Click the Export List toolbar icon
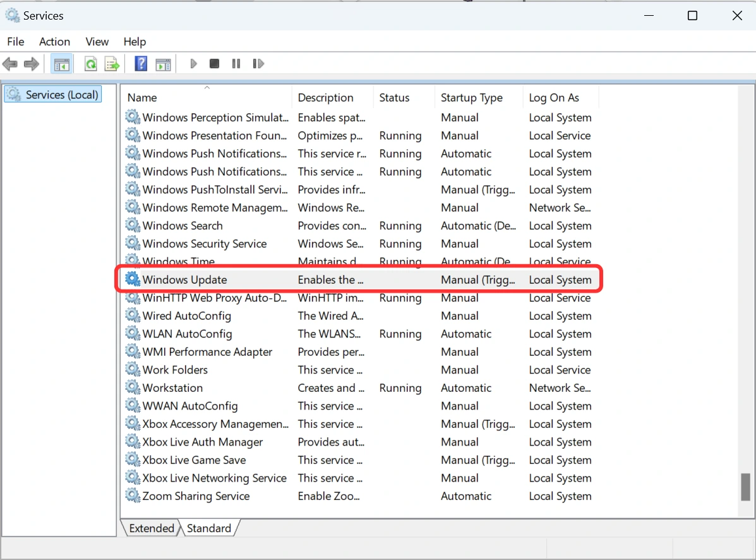The width and height of the screenshot is (756, 560). point(112,64)
